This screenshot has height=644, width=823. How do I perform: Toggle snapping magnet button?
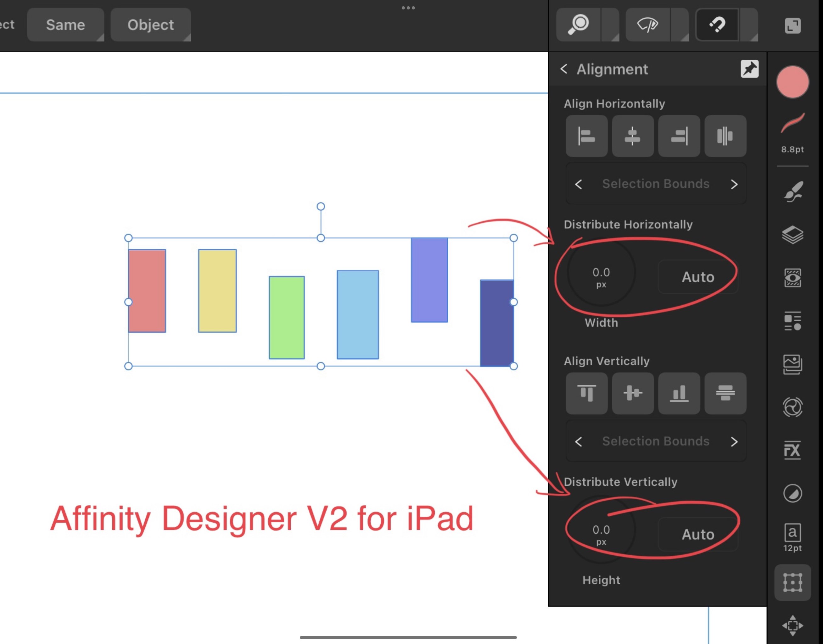pos(717,25)
